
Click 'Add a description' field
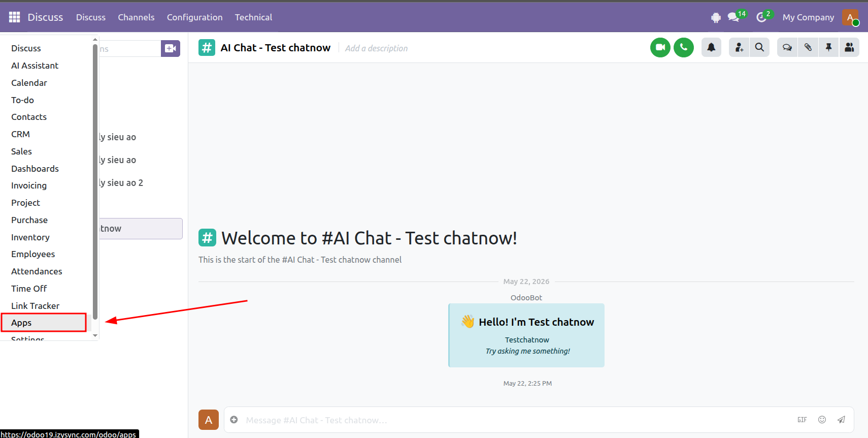(x=376, y=48)
